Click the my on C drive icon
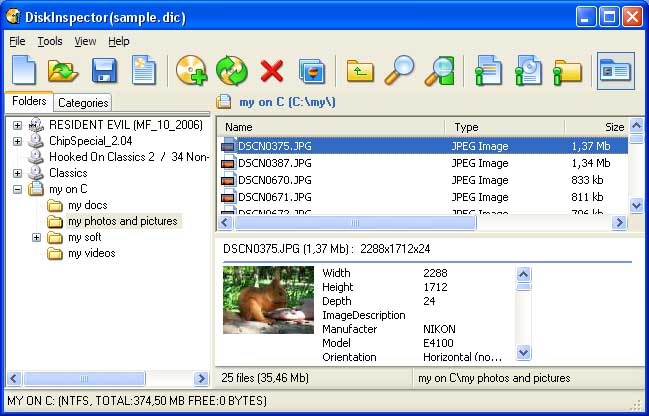Screen dimensions: 649x416 pyautogui.click(x=36, y=189)
